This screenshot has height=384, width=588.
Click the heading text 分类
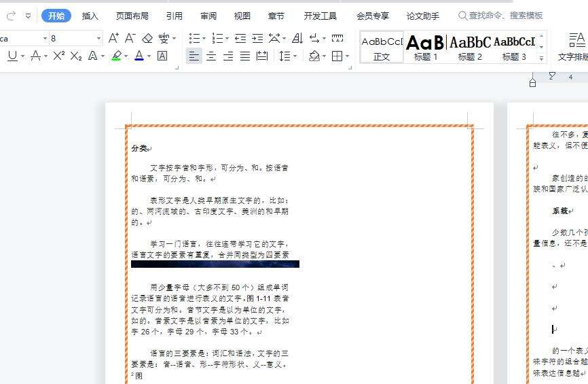coord(139,149)
